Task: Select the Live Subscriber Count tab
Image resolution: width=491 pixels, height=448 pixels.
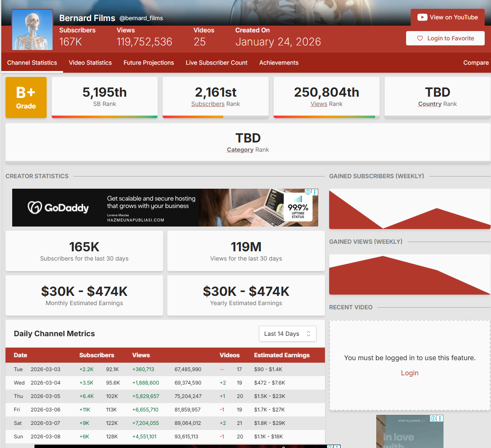Action: [x=216, y=63]
